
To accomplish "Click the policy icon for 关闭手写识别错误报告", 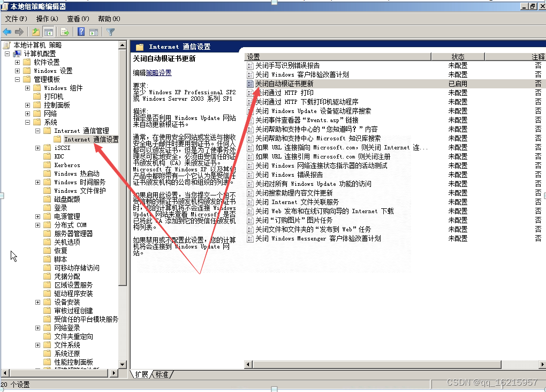I will coord(249,65).
